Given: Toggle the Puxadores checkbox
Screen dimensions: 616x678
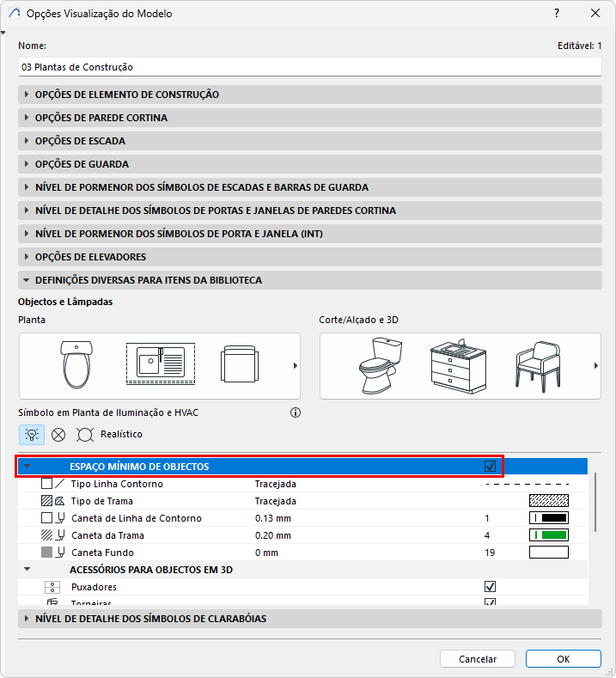Looking at the screenshot, I should pos(490,587).
